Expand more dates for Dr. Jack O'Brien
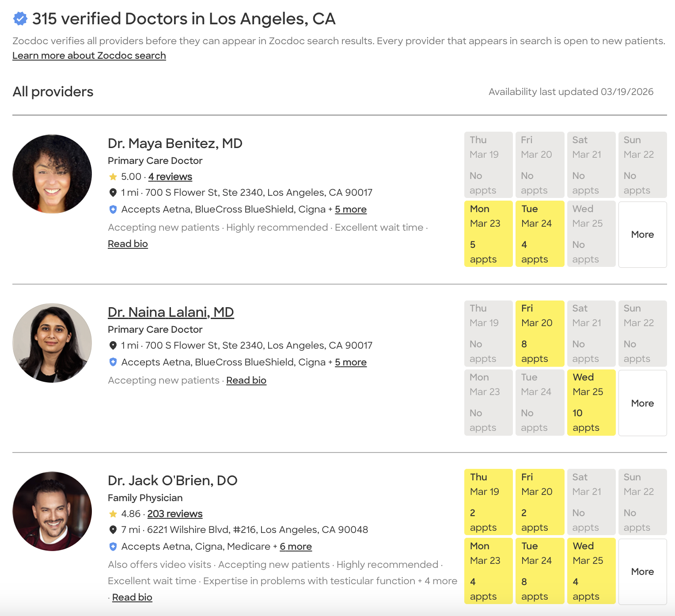Viewport: 675px width, 616px height. [x=642, y=572]
